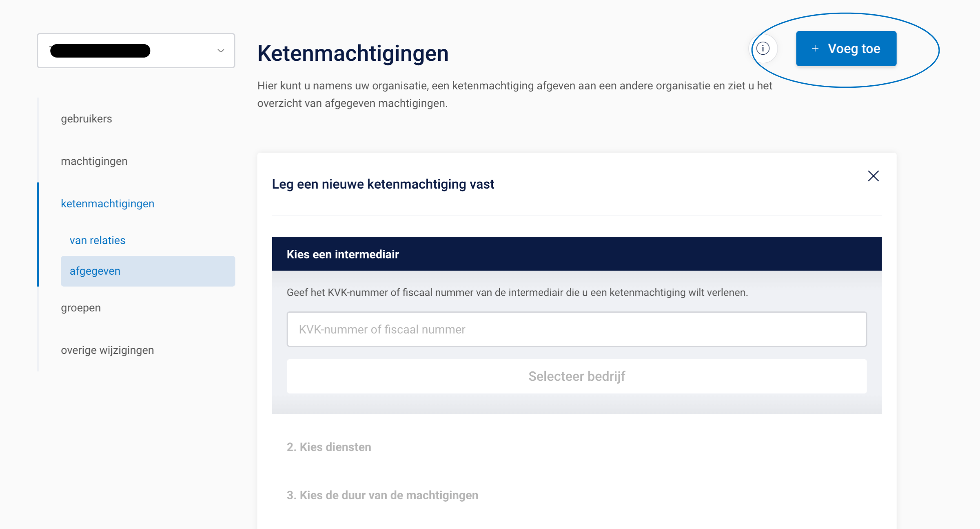Open the information icon beside Voeg toe

click(763, 49)
